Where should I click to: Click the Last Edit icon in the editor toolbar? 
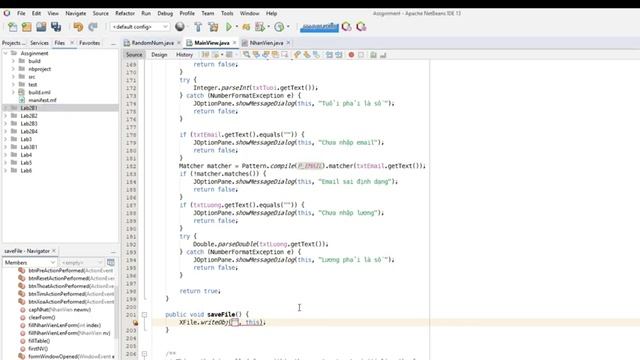tap(205, 55)
